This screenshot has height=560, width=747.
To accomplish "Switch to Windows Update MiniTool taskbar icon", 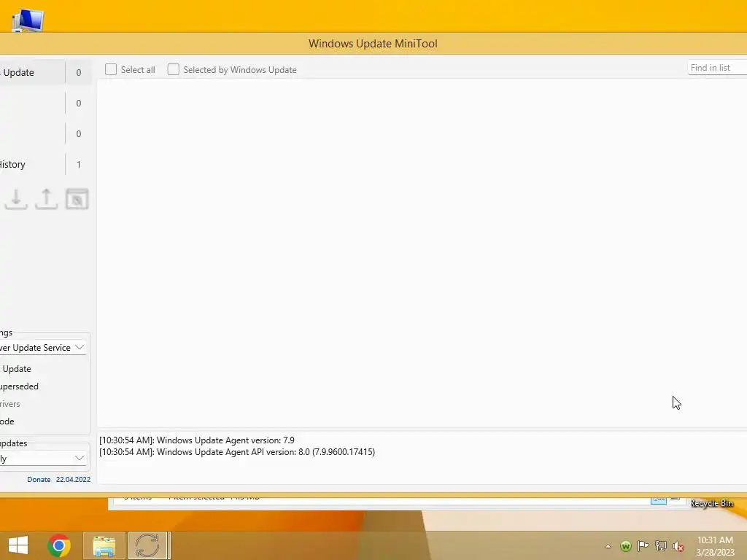I will [147, 545].
